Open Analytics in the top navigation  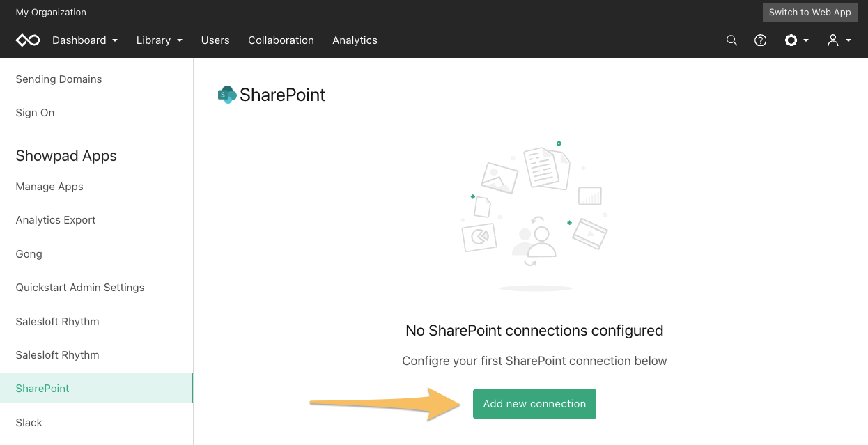355,40
